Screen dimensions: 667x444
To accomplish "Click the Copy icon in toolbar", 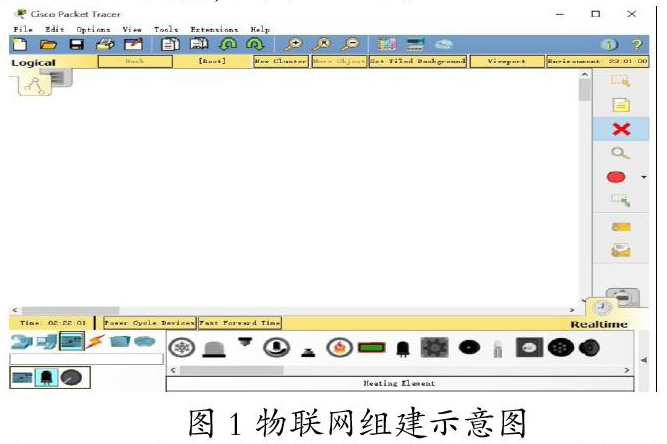I will click(170, 44).
